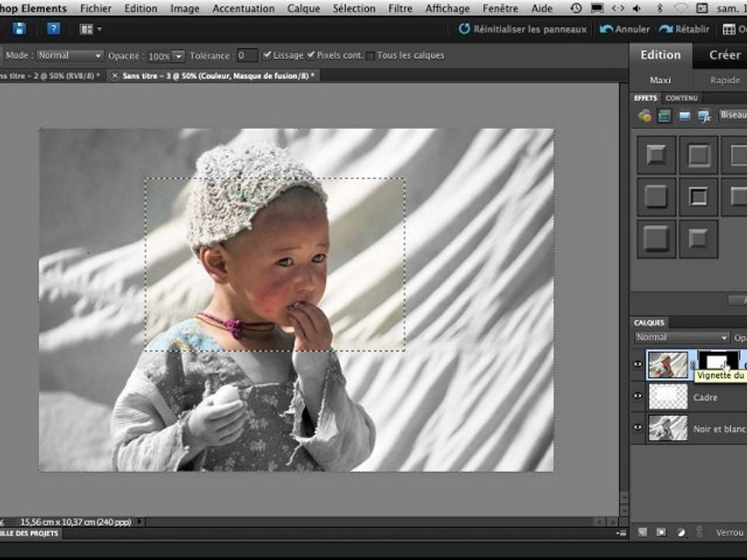Apply the second bevel style in the top row
The width and height of the screenshot is (747, 560).
point(698,155)
